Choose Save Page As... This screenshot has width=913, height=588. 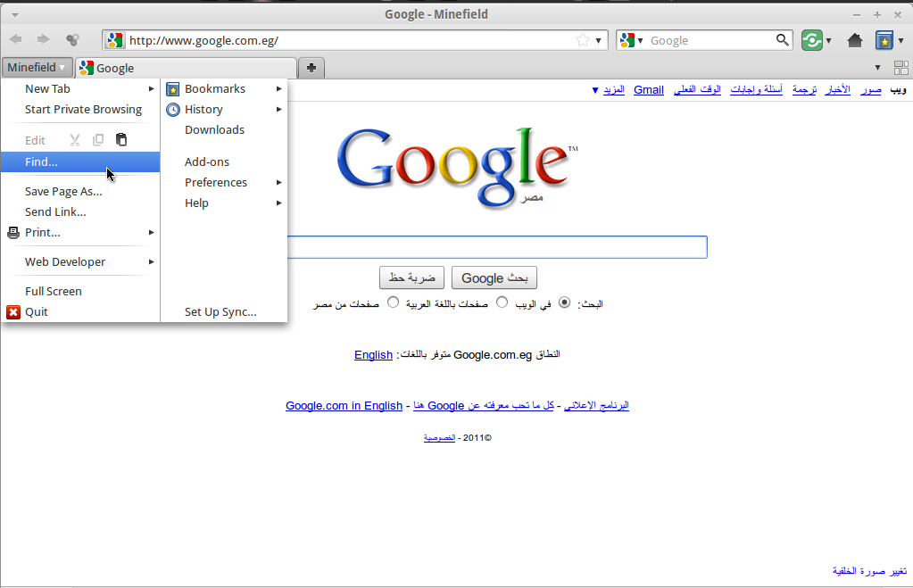[80, 192]
